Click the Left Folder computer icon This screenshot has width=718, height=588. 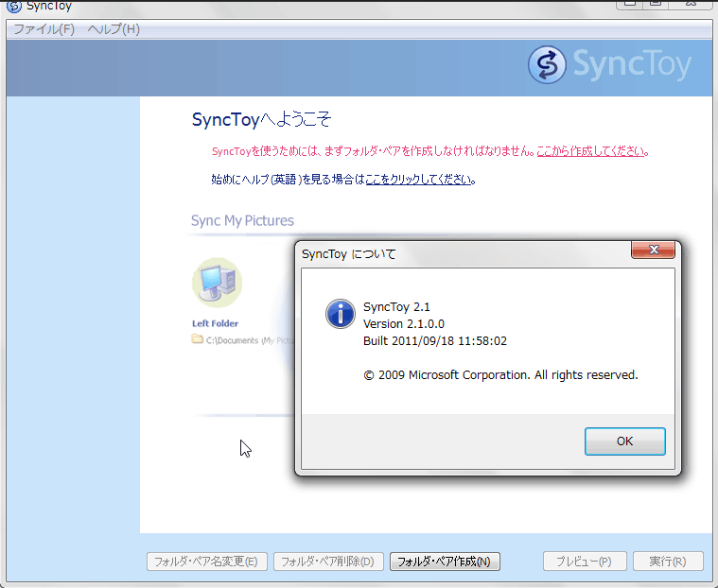point(217,283)
